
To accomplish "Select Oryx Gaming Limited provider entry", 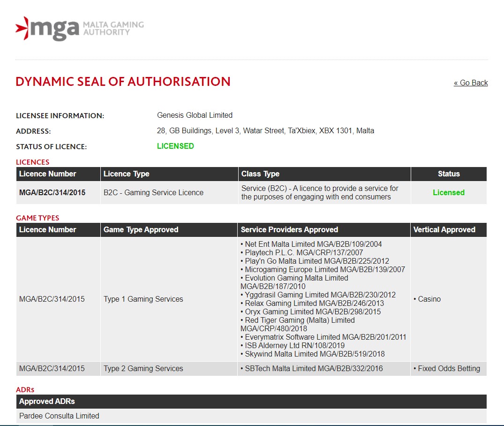I will tap(310, 312).
